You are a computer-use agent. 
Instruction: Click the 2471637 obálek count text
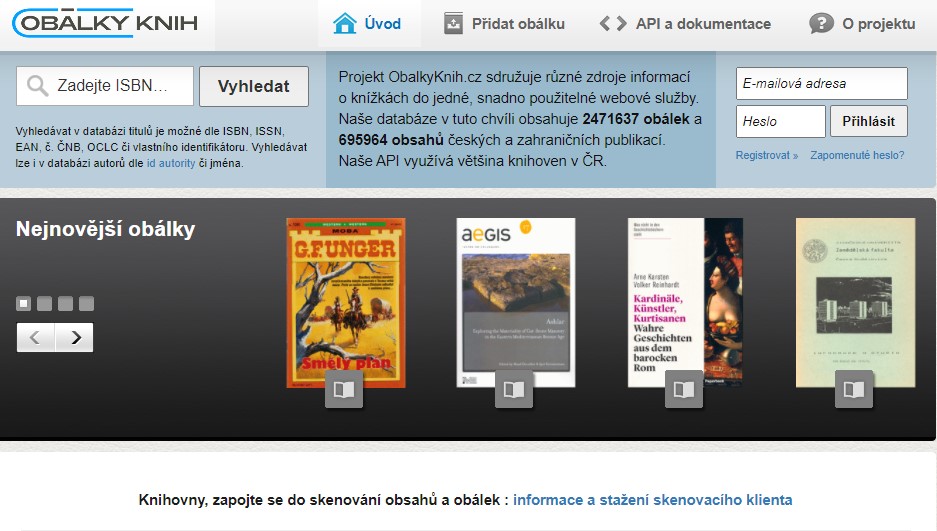tap(636, 119)
